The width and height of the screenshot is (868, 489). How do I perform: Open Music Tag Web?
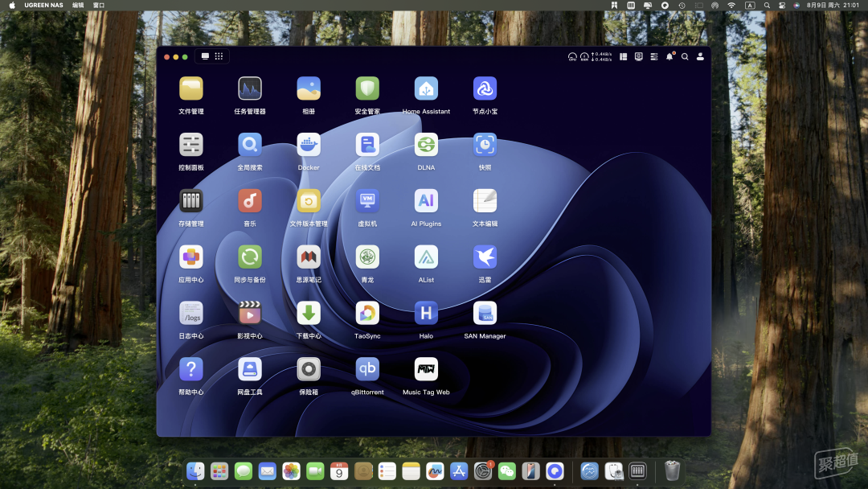pos(426,369)
